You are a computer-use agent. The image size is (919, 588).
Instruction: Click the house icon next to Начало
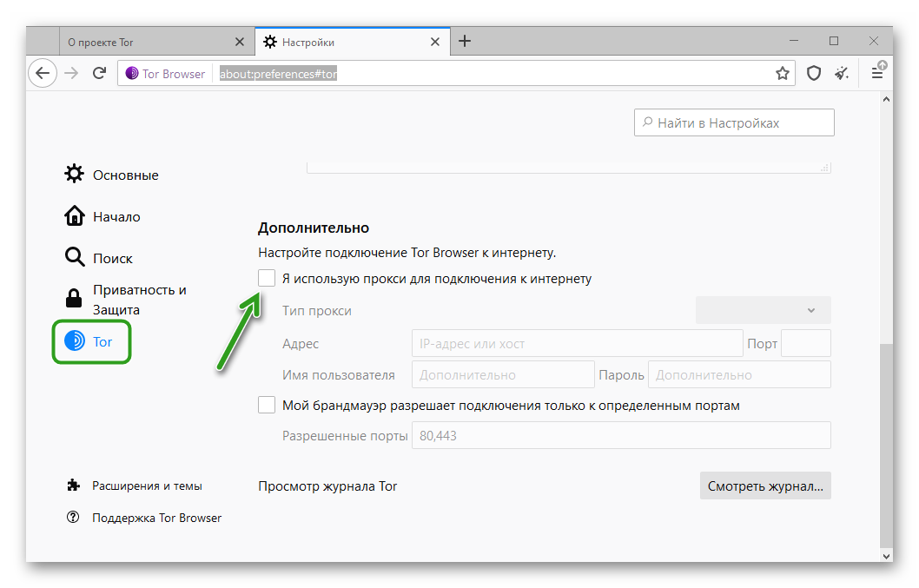pos(74,215)
